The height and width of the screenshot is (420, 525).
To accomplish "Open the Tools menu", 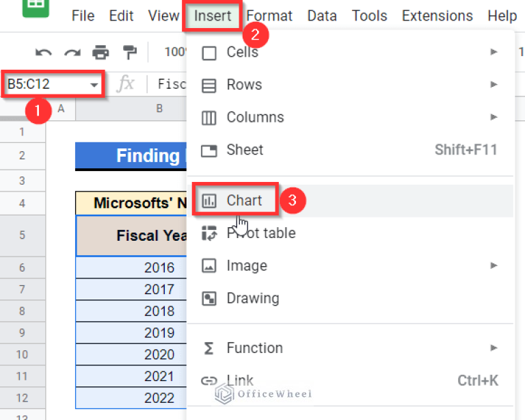I will (x=369, y=16).
